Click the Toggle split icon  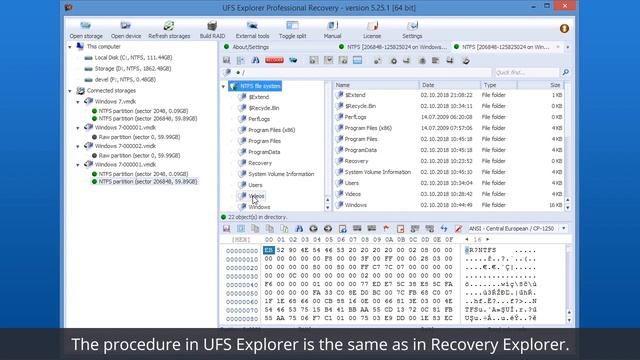pyautogui.click(x=292, y=26)
